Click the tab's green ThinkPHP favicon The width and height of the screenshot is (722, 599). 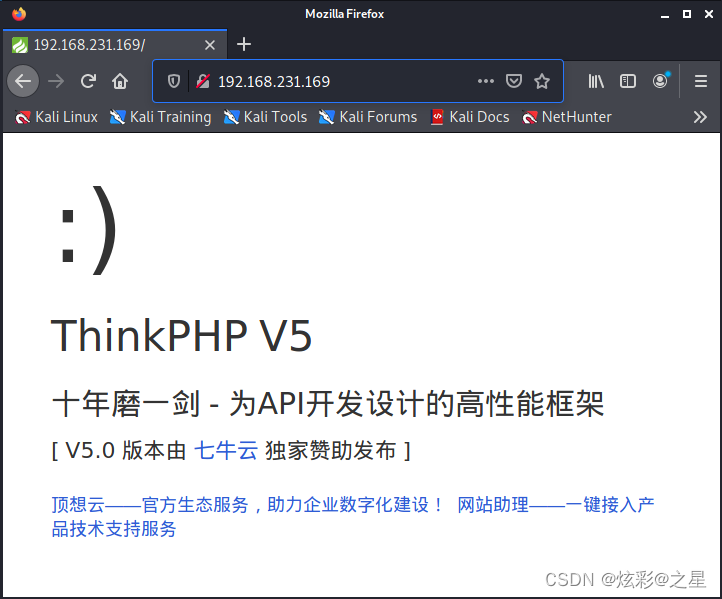(x=20, y=45)
